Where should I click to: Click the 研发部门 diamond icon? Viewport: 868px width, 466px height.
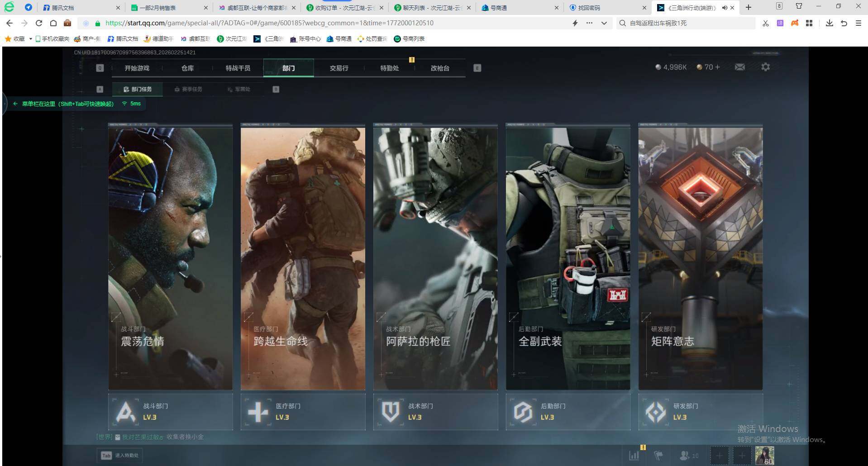pos(656,412)
